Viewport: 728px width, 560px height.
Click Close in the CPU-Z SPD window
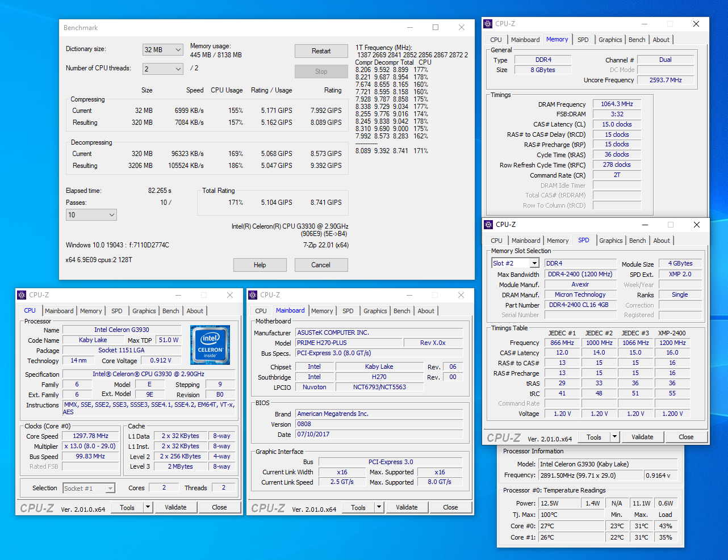click(x=687, y=437)
